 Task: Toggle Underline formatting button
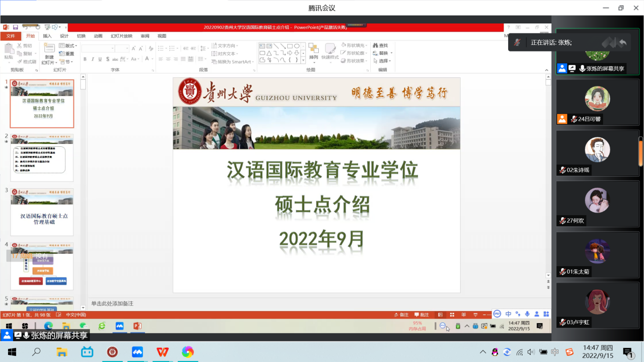click(x=100, y=59)
